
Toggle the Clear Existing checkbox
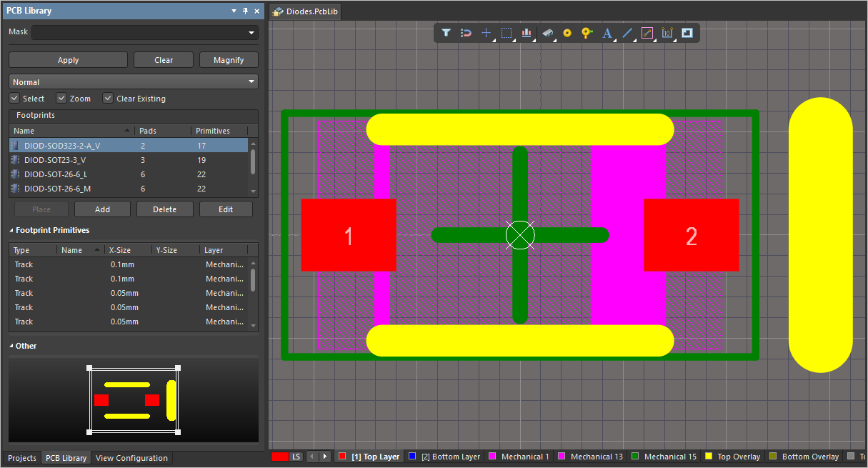[108, 99]
